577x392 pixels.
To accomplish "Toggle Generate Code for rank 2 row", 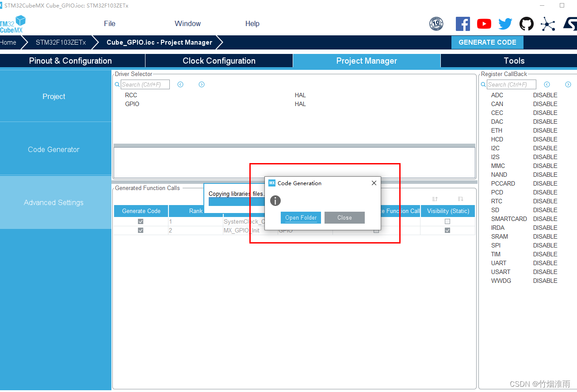I will 141,230.
